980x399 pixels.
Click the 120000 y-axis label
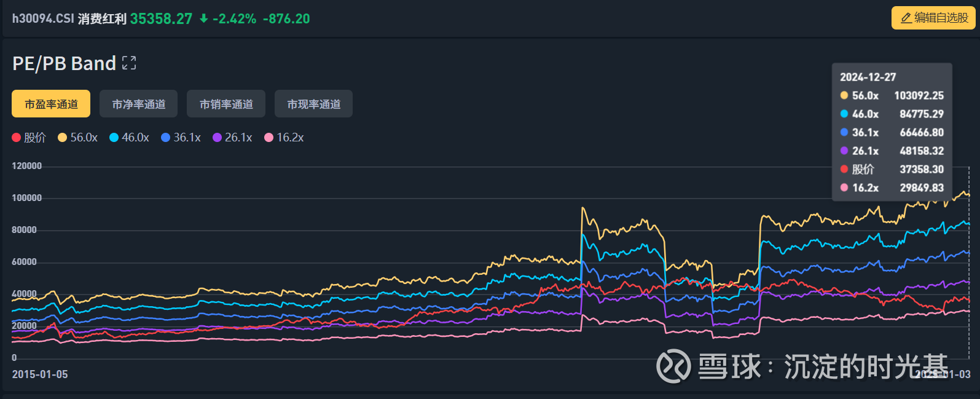tap(27, 166)
